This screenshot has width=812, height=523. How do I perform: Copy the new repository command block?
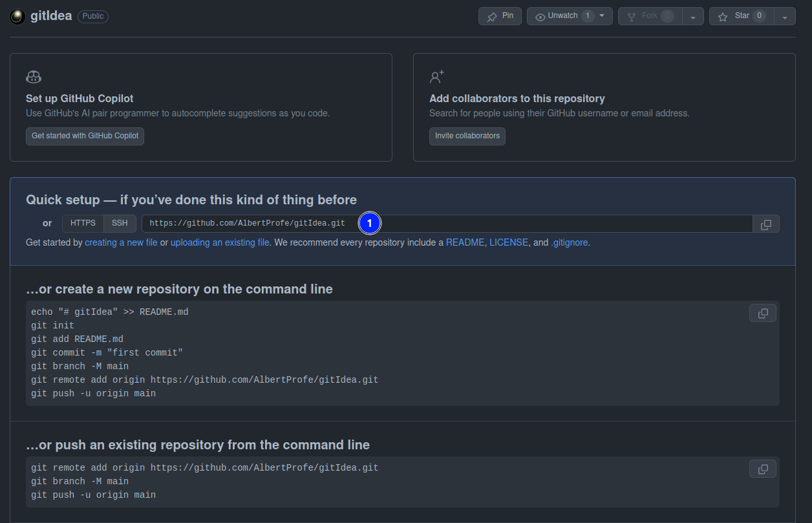coord(763,313)
